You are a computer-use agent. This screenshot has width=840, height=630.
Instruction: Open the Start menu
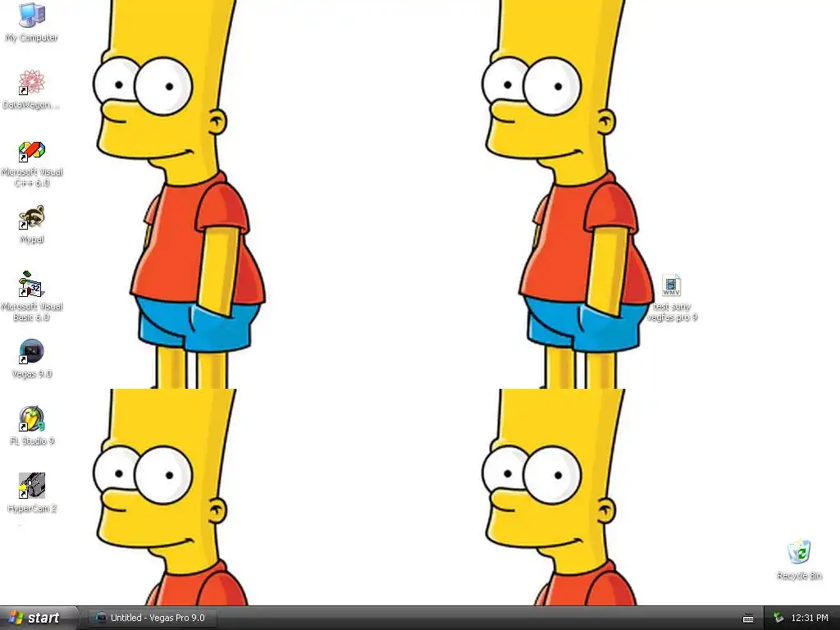(x=39, y=618)
